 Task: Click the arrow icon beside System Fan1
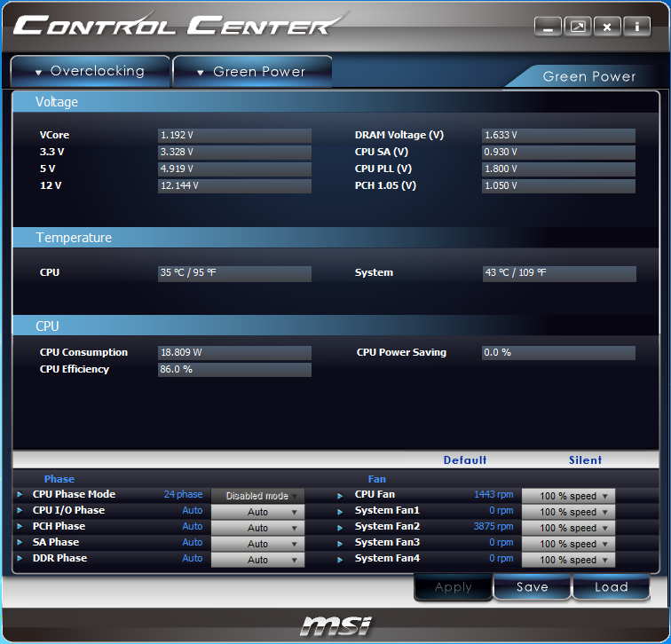[340, 512]
